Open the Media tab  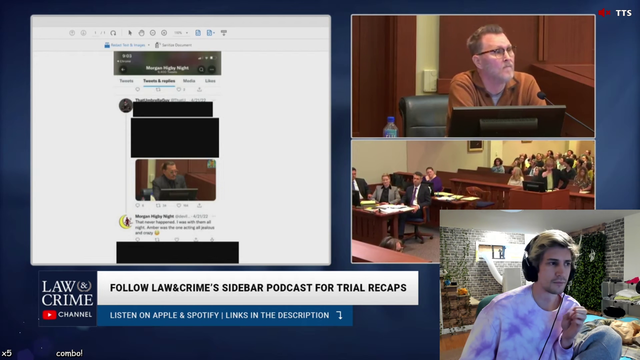(x=189, y=81)
